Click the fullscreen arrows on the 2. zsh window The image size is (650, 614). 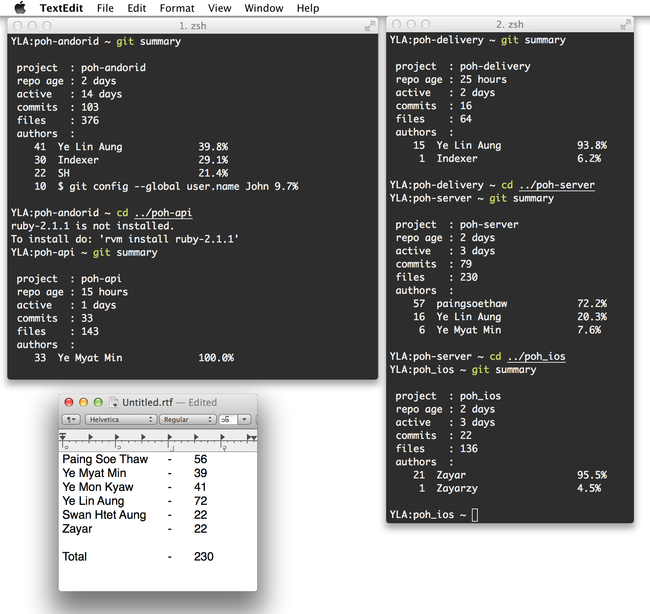(624, 24)
